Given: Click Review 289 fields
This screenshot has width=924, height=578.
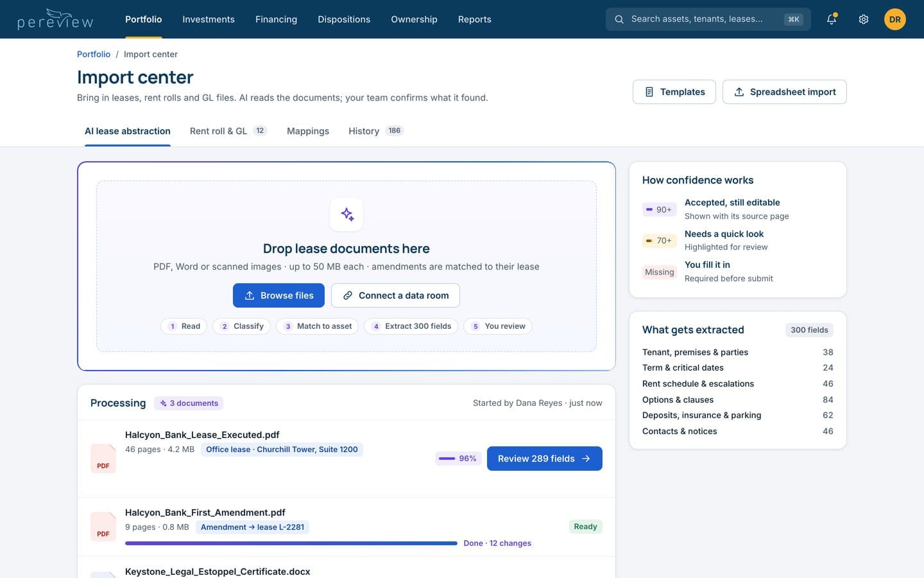Looking at the screenshot, I should (545, 459).
